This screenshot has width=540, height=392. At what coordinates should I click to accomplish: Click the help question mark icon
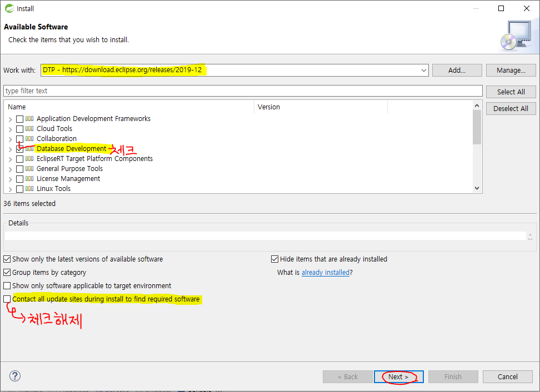pos(15,376)
